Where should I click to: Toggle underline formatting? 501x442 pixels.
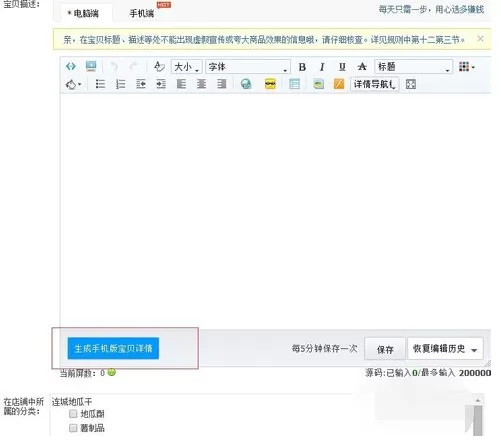click(342, 67)
